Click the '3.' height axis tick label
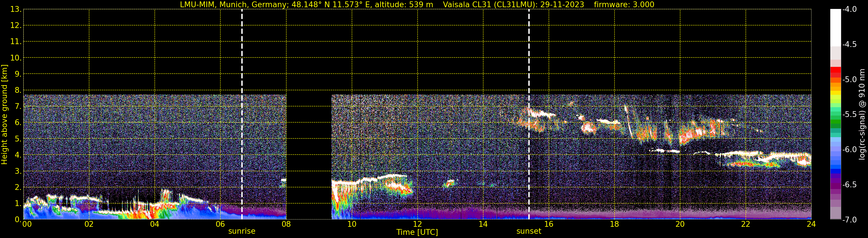Screen dimensions: 868x238 pyautogui.click(x=18, y=171)
